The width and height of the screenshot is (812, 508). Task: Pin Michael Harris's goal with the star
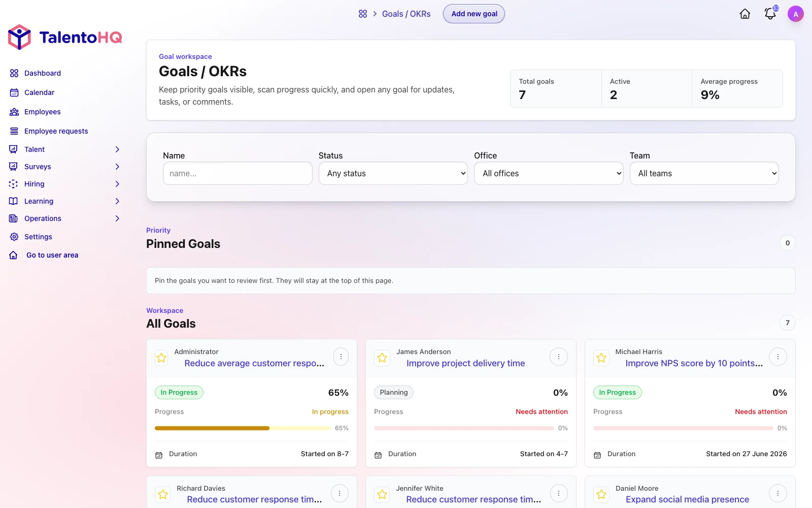point(601,358)
